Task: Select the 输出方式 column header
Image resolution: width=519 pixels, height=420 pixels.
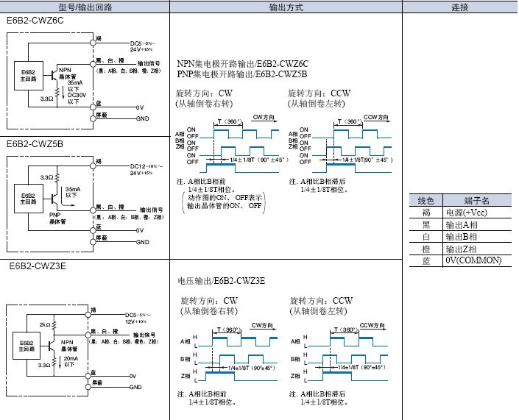Action: (286, 7)
